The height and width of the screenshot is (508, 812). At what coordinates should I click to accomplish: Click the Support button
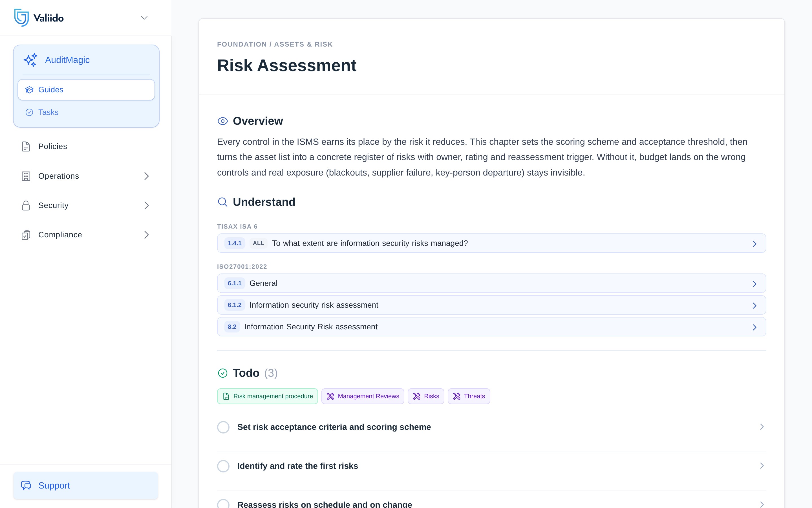pos(85,485)
